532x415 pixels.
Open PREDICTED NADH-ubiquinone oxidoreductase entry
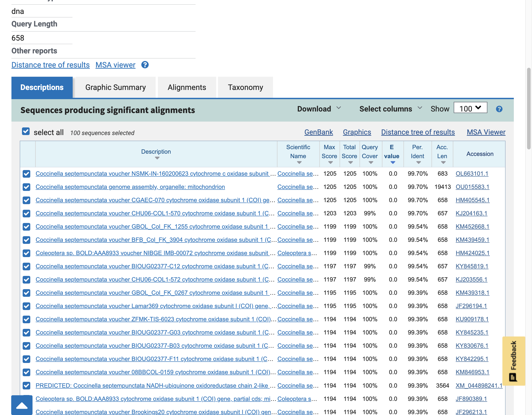[155, 386]
